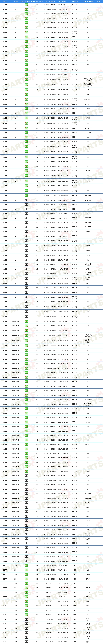
Task: Click the '02.1996 -> 09.2001' production years cell
Action: tap(50, 335)
